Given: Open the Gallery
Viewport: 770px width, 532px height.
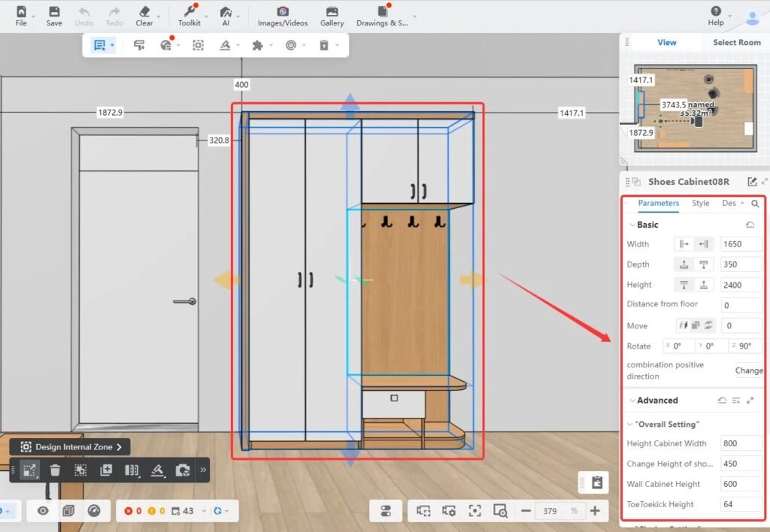Looking at the screenshot, I should 332,16.
